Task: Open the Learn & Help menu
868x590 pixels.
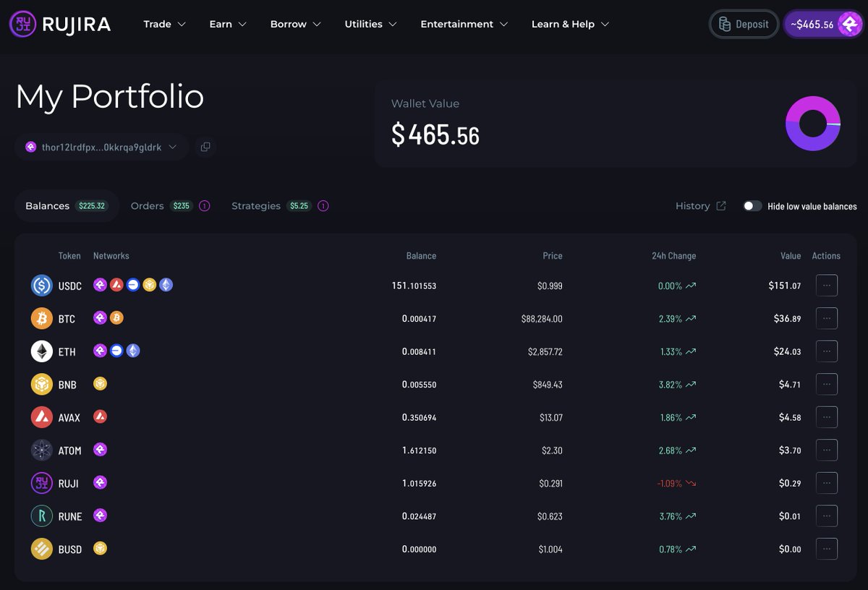Action: 570,24
